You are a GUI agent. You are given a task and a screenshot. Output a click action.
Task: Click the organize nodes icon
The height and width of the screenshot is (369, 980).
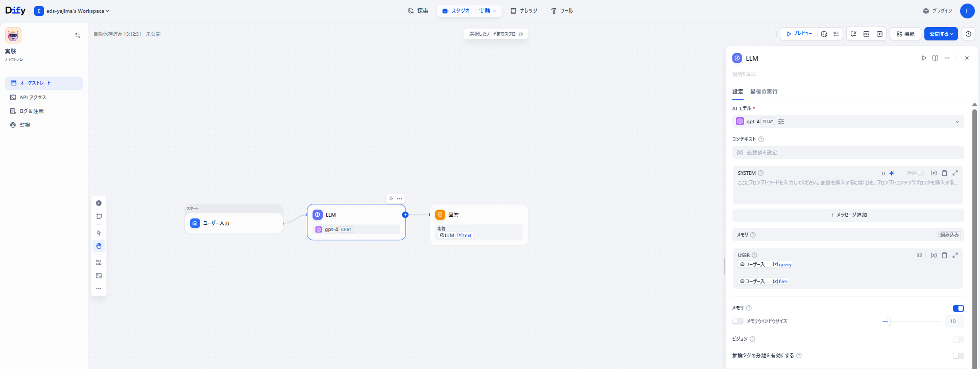pyautogui.click(x=99, y=262)
